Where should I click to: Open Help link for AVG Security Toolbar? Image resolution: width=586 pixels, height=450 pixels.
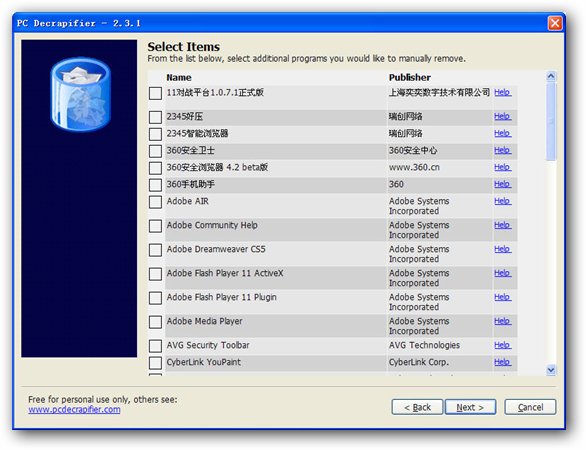coord(502,345)
